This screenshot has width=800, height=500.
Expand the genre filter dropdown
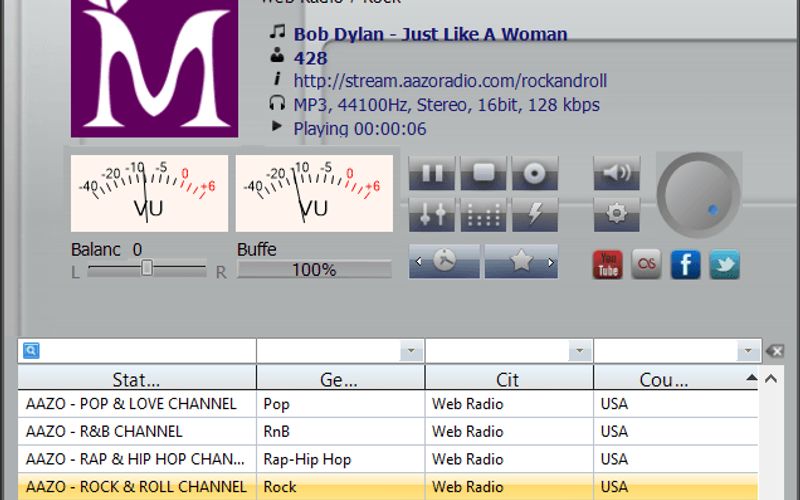point(411,351)
